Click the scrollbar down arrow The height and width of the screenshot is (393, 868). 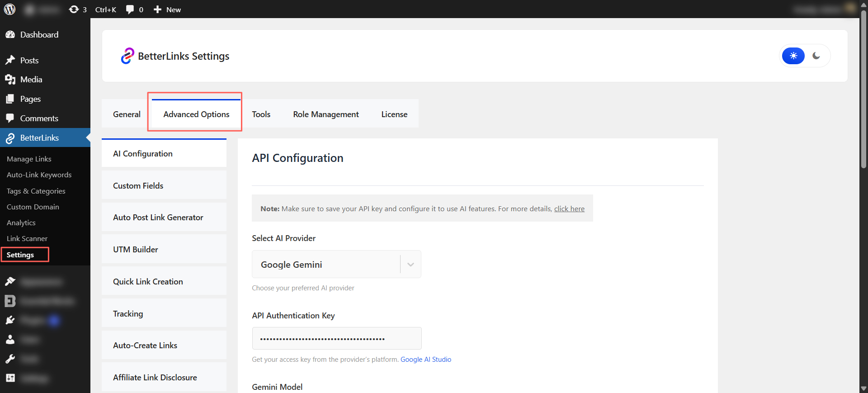pyautogui.click(x=863, y=388)
